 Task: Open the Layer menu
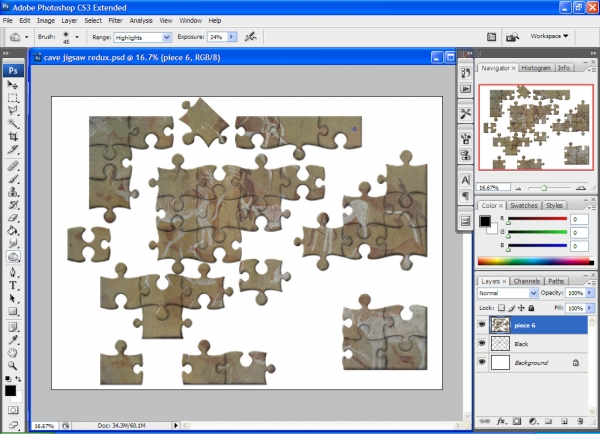click(69, 21)
